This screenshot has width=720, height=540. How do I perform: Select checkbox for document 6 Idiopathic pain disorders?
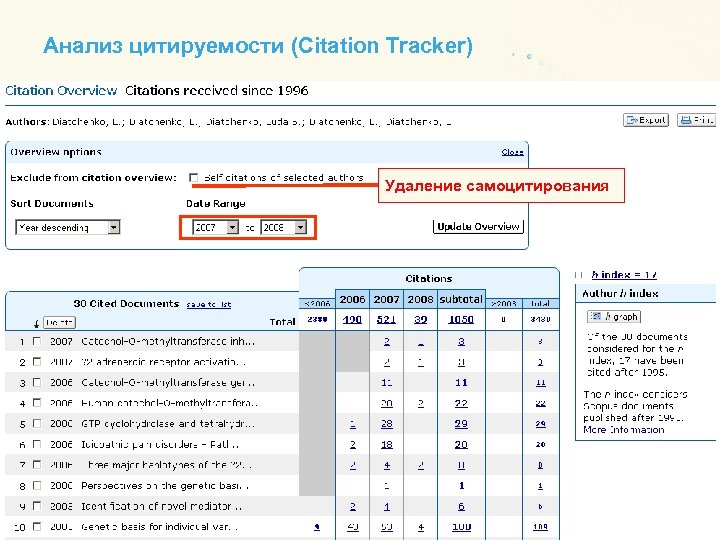[x=37, y=444]
